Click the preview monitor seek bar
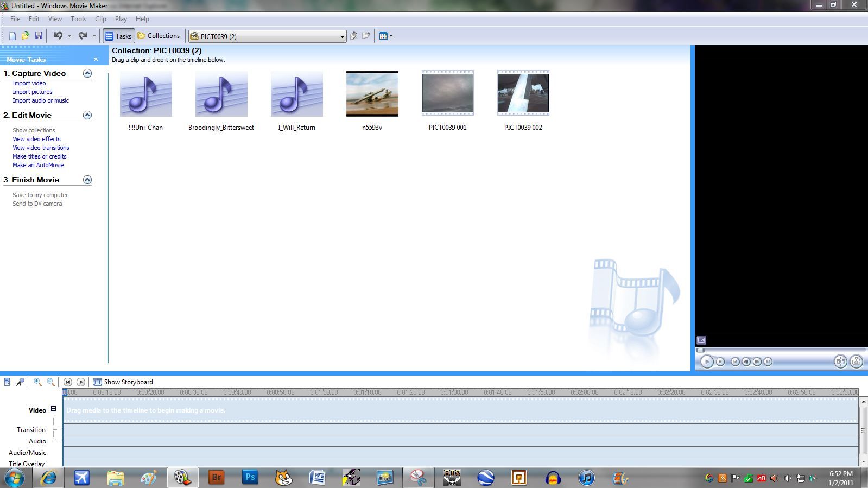Viewport: 868px width, 488px height. click(781, 350)
